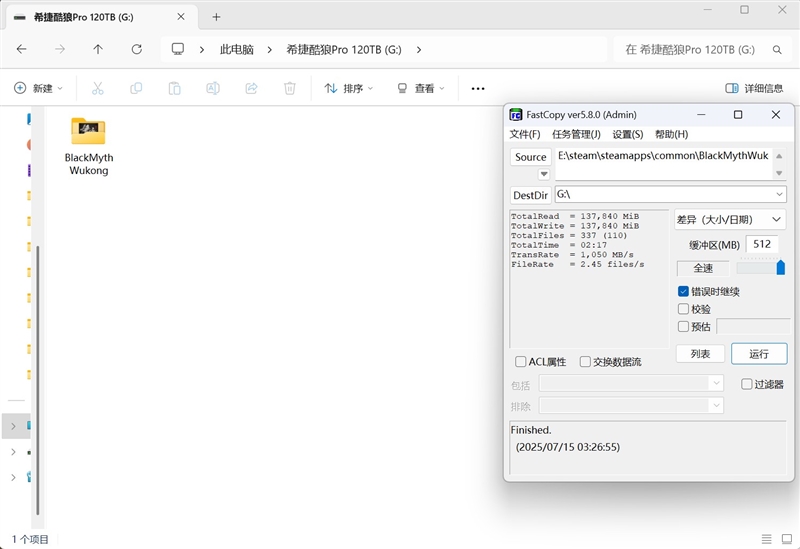
Task: Click 此电脑 in the address breadcrumb
Action: (237, 49)
